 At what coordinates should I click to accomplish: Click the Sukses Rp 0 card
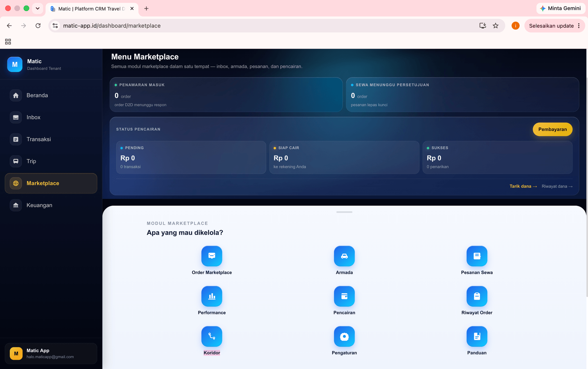[x=498, y=158]
